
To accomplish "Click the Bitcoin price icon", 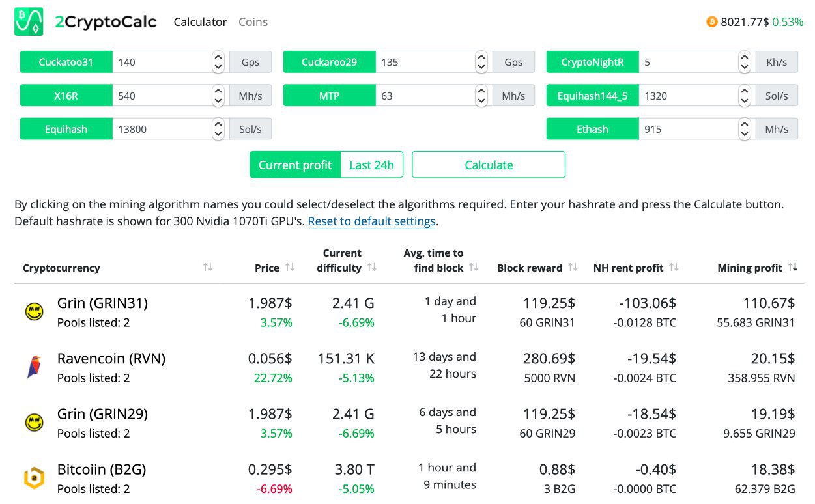I will (711, 22).
